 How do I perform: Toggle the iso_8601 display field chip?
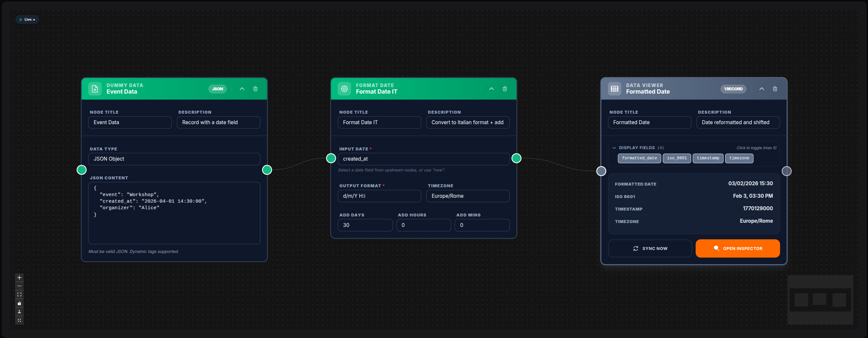click(676, 158)
